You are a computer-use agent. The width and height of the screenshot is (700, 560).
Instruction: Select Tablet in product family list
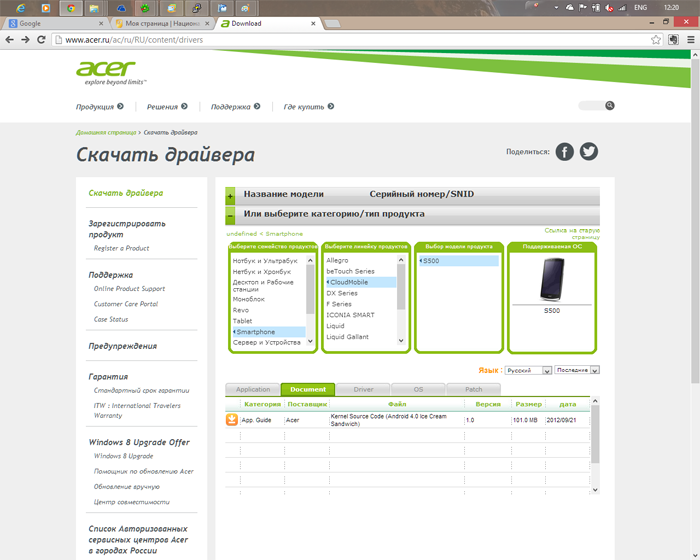tap(242, 321)
